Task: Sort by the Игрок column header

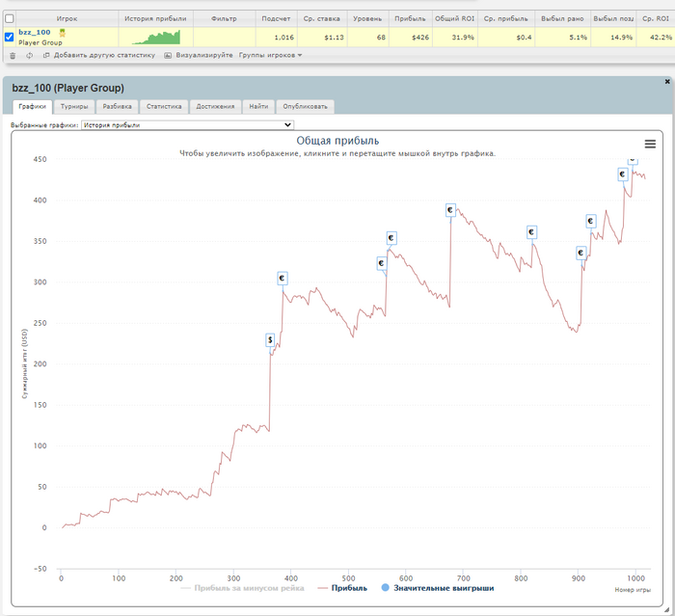Action: point(67,18)
